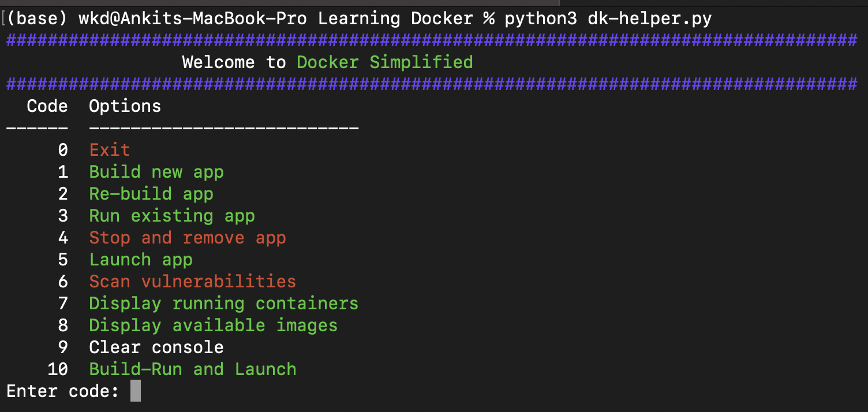868x412 pixels.
Task: Select the 'Re-build app' line
Action: click(151, 194)
